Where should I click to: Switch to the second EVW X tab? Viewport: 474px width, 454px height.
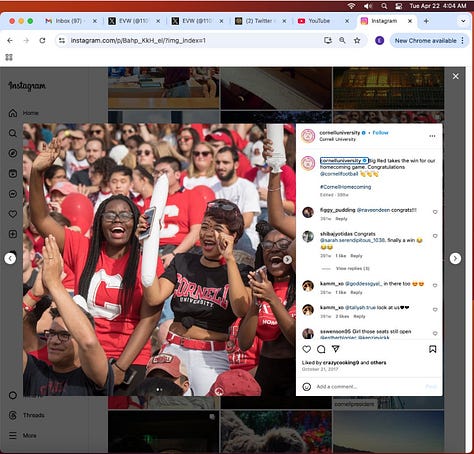point(197,21)
